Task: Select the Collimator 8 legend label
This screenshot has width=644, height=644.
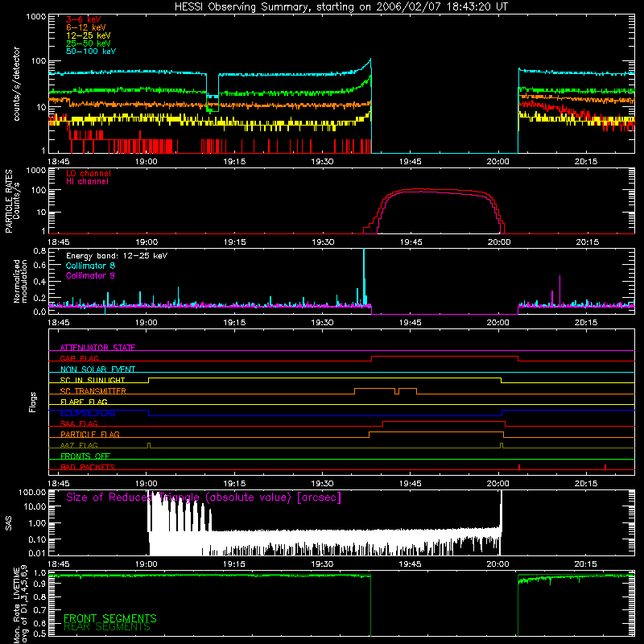Action: pos(90,266)
